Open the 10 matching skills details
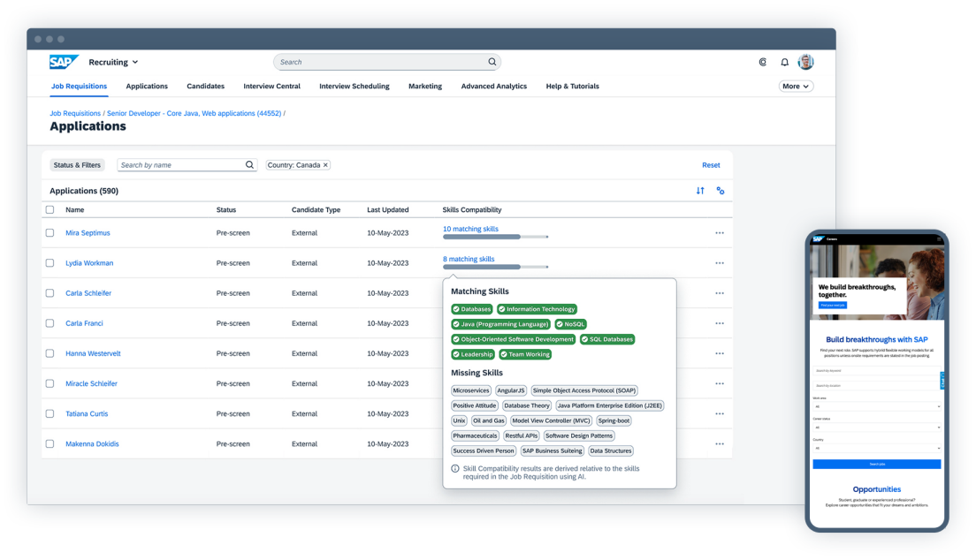Screen dimensions: 976x560 pos(471,228)
